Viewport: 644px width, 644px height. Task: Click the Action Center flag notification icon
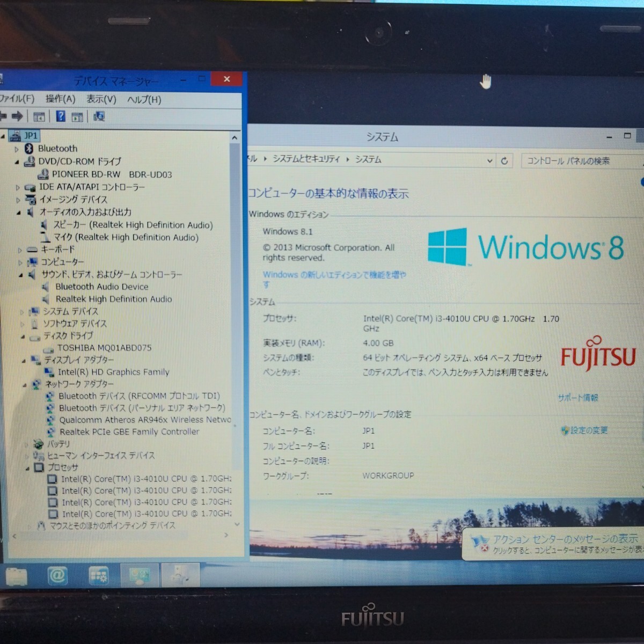pos(479,543)
